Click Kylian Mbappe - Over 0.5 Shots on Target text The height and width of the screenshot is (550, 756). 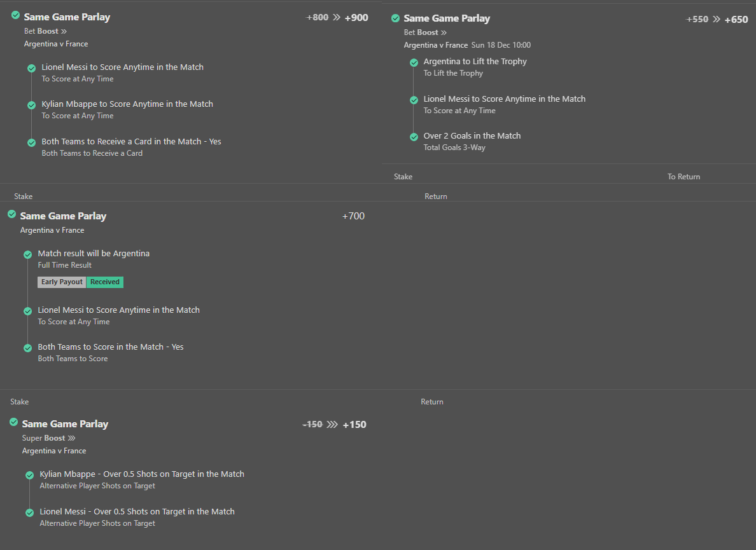142,474
